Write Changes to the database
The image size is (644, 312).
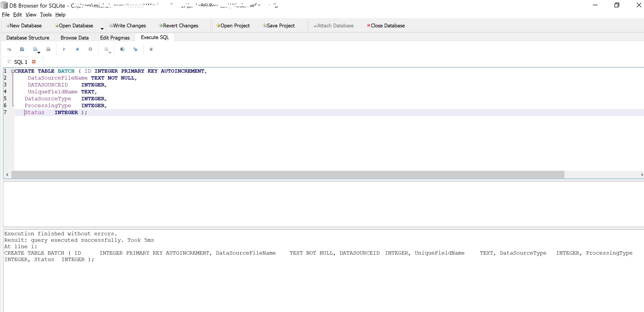(127, 25)
